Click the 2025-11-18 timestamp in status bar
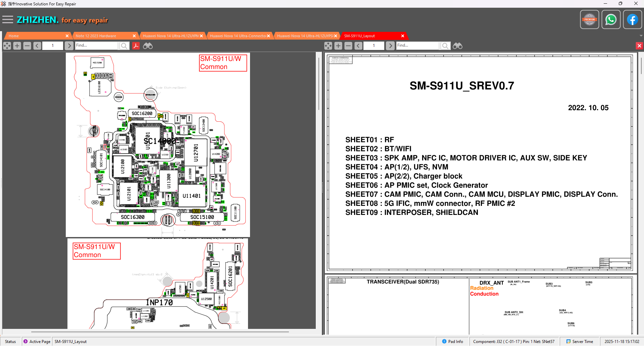644x346 pixels. [622, 341]
